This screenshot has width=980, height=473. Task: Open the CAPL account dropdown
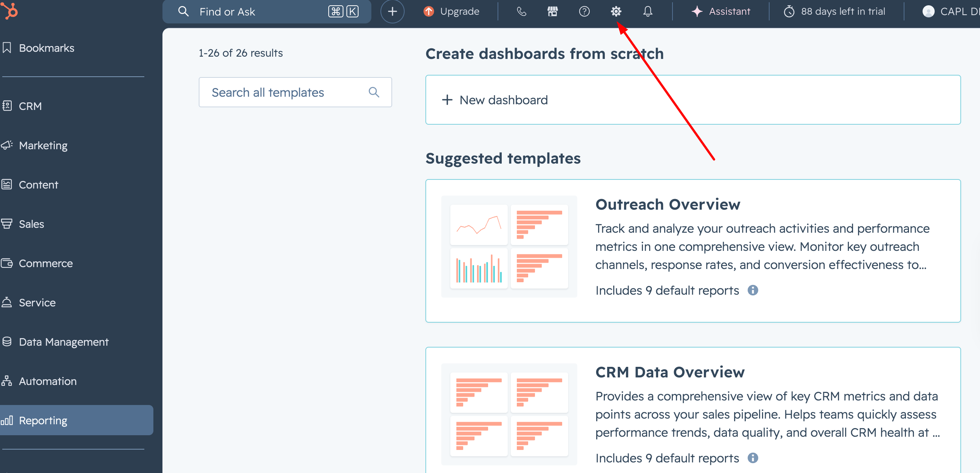[951, 11]
